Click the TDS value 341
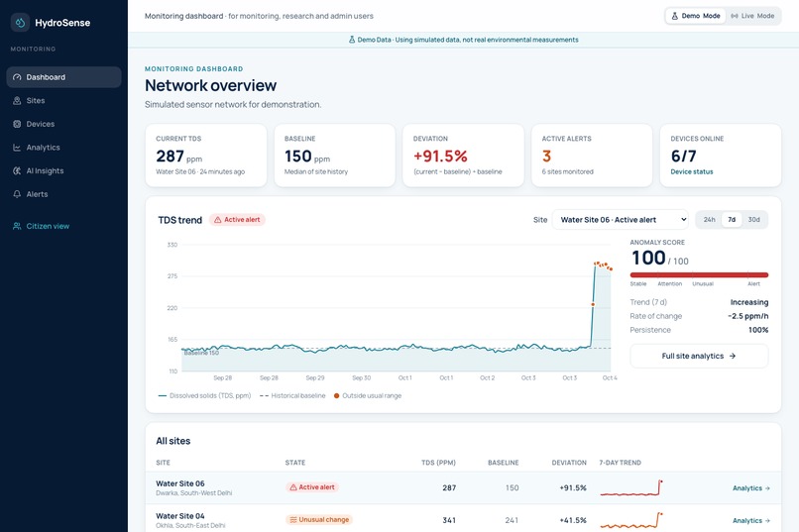799x532 pixels. click(x=449, y=520)
